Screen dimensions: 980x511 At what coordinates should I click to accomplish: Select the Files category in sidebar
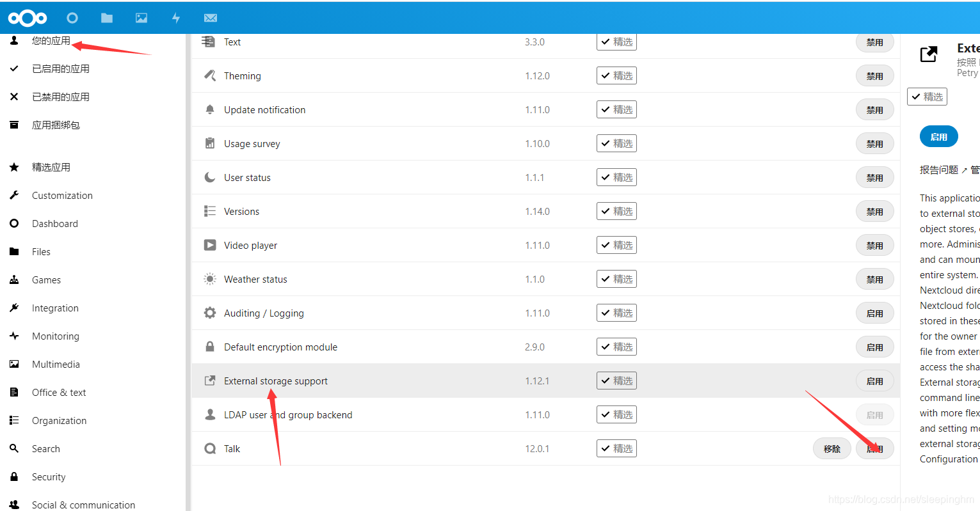point(41,251)
